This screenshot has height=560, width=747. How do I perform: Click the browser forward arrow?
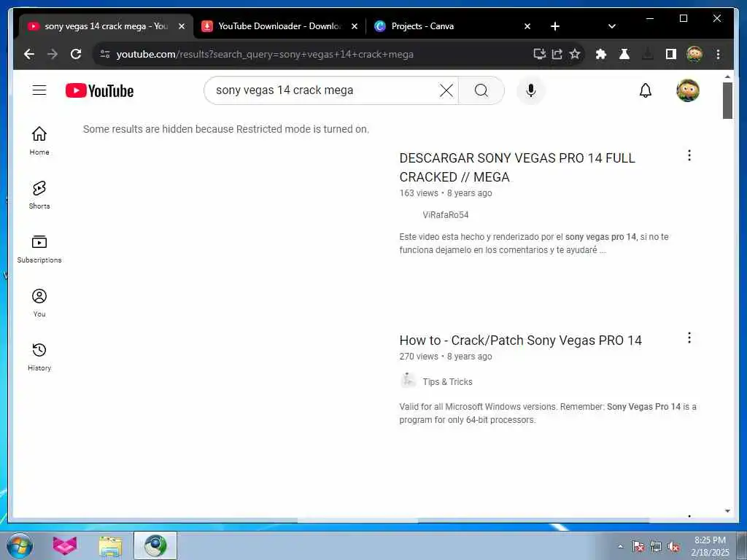click(53, 54)
